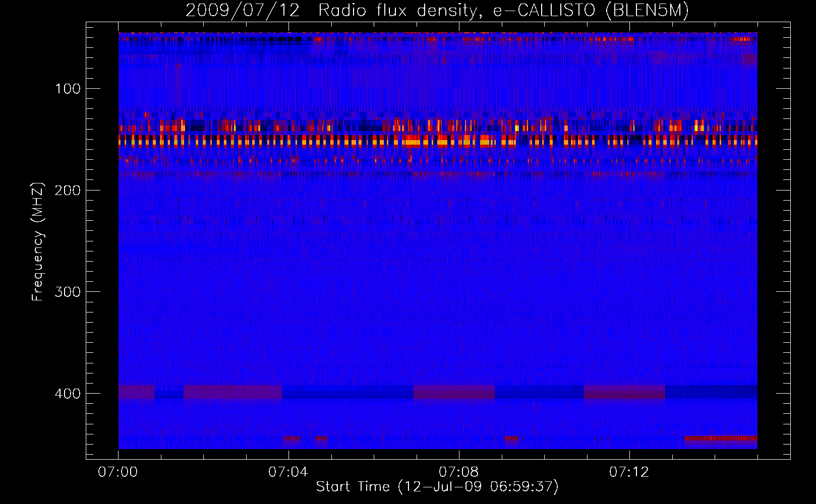Click the 'Start Time (12-Jul-09 06:59:37)' x-axis label

[437, 487]
